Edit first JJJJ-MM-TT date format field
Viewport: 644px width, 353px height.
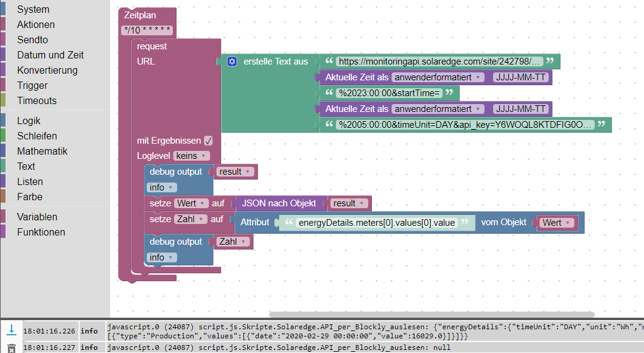coord(521,77)
